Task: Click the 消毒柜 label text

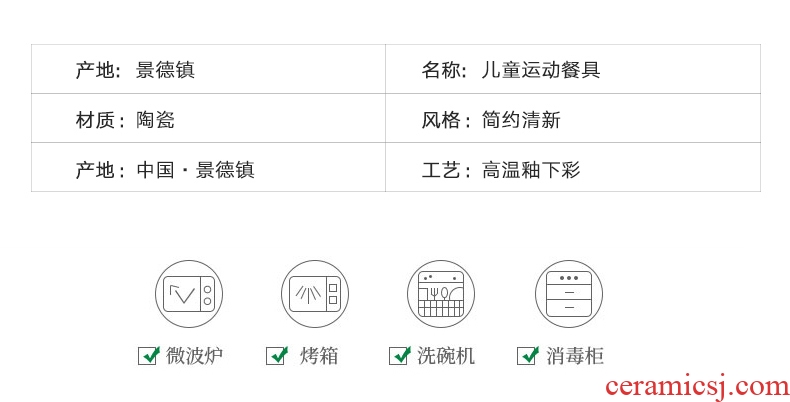Action: coord(575,356)
